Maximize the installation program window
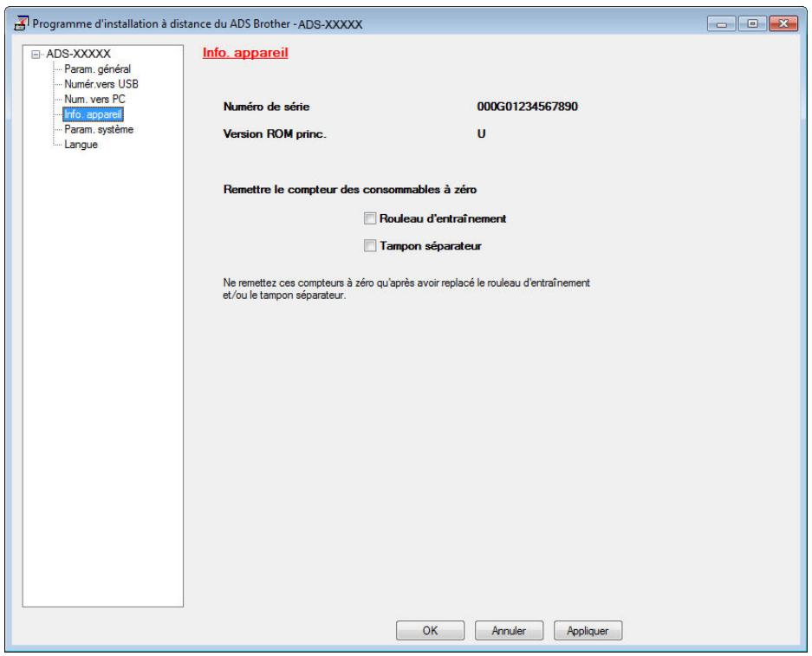Viewport: 812px width, 656px height. click(752, 23)
